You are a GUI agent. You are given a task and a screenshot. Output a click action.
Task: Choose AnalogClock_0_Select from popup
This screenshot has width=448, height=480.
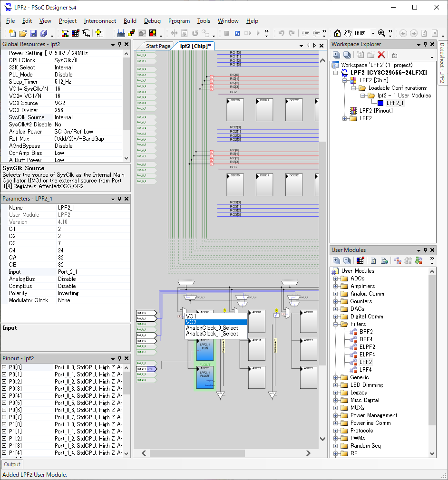pos(216,328)
